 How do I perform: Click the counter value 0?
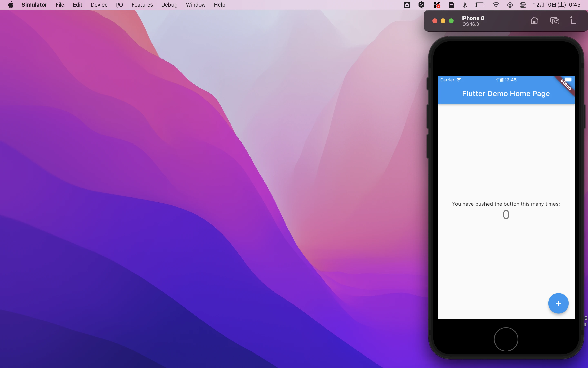tap(506, 214)
